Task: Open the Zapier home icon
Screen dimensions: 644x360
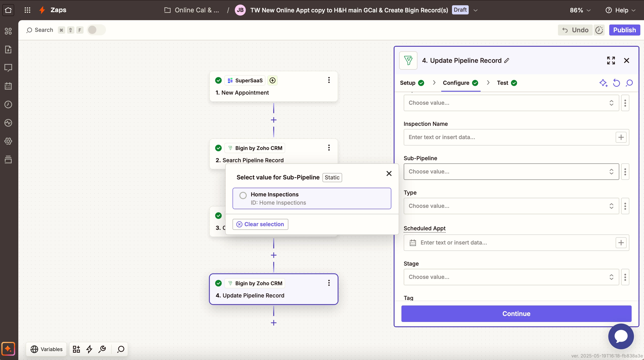Action: [x=8, y=10]
